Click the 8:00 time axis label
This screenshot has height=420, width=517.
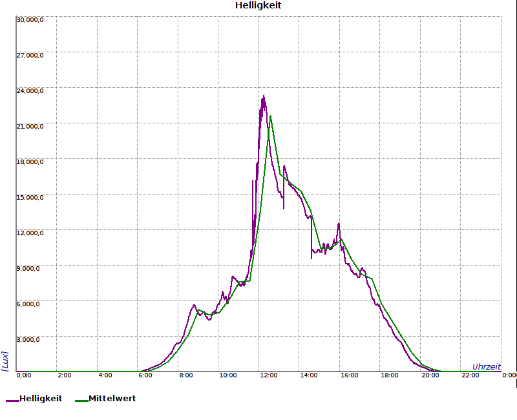(186, 375)
